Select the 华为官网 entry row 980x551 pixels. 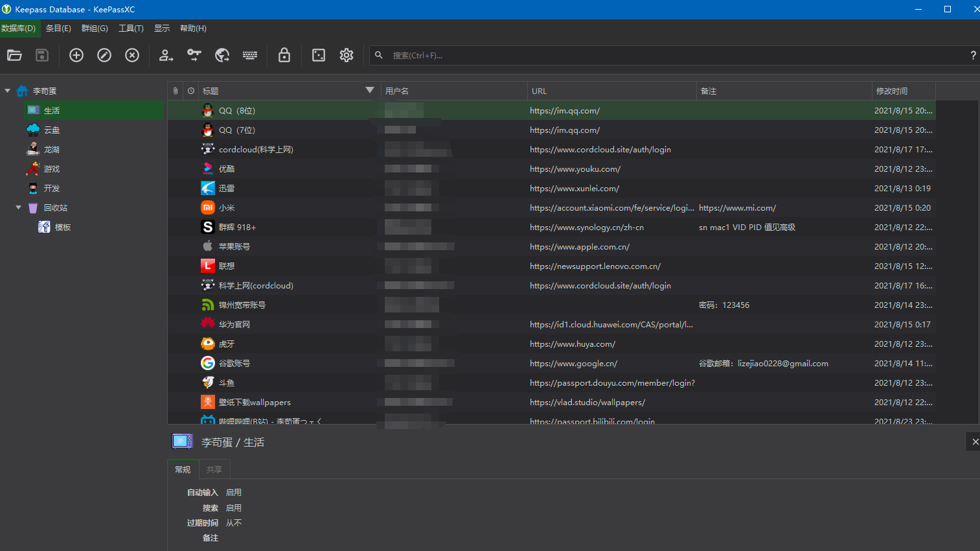(551, 324)
